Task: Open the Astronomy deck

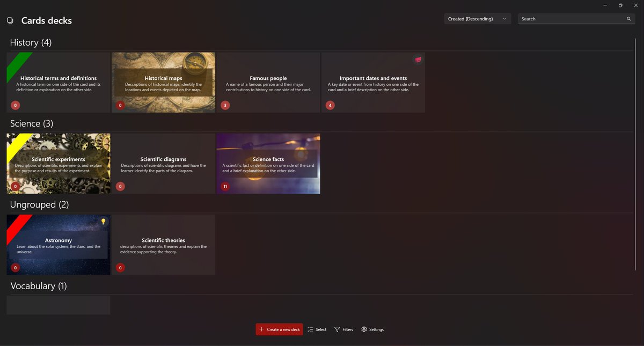Action: [x=58, y=245]
